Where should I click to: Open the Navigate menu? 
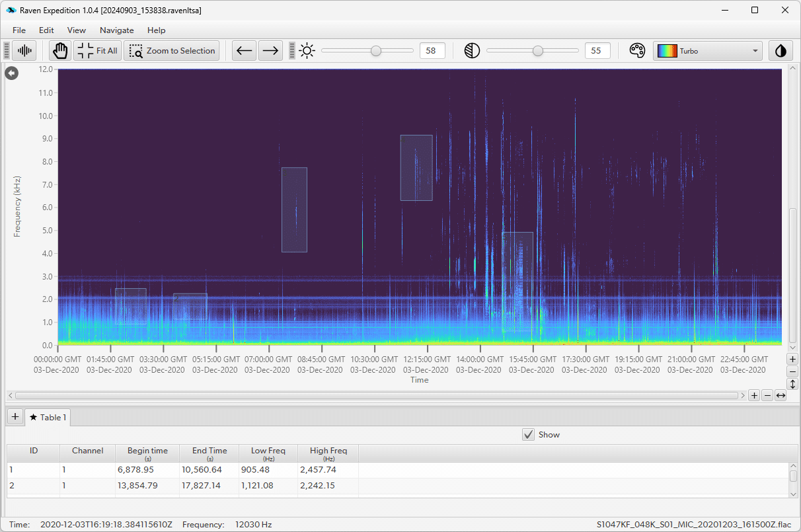point(116,30)
